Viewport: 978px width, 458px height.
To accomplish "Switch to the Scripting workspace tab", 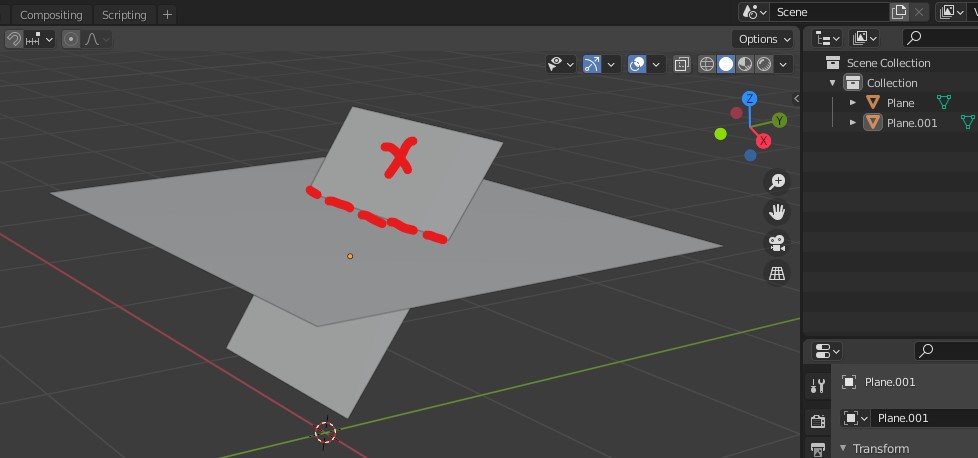I will click(124, 15).
